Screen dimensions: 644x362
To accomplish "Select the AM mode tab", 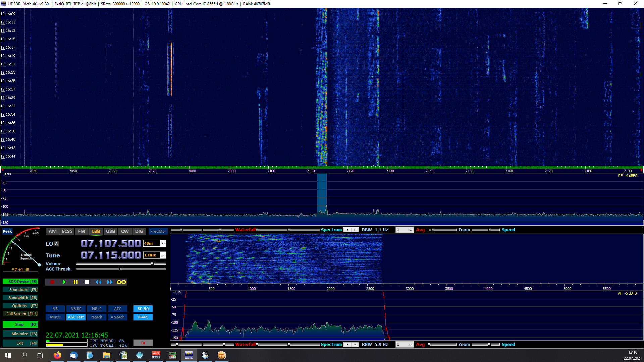I will tap(53, 231).
